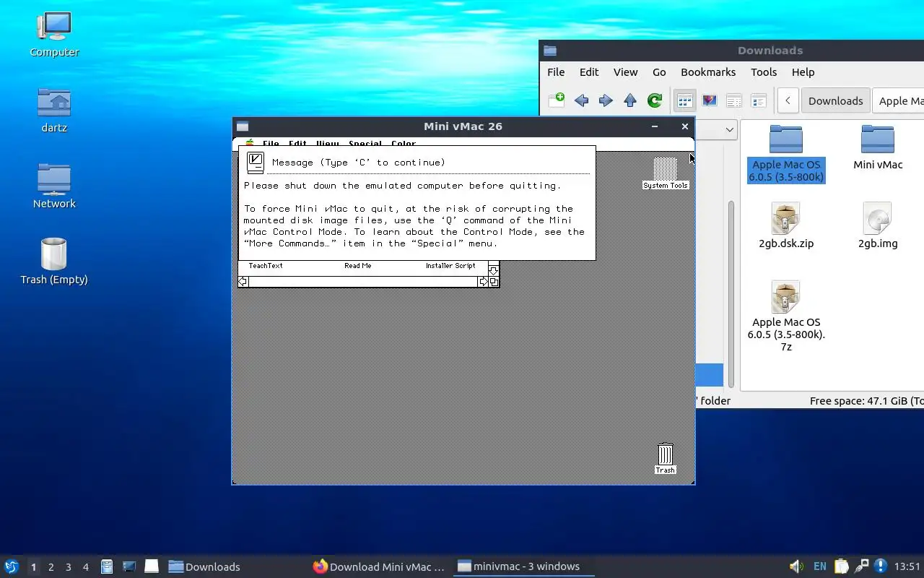924x578 pixels.
Task: Click scroll right arrow in emulated Finder window
Action: pyautogui.click(x=483, y=282)
